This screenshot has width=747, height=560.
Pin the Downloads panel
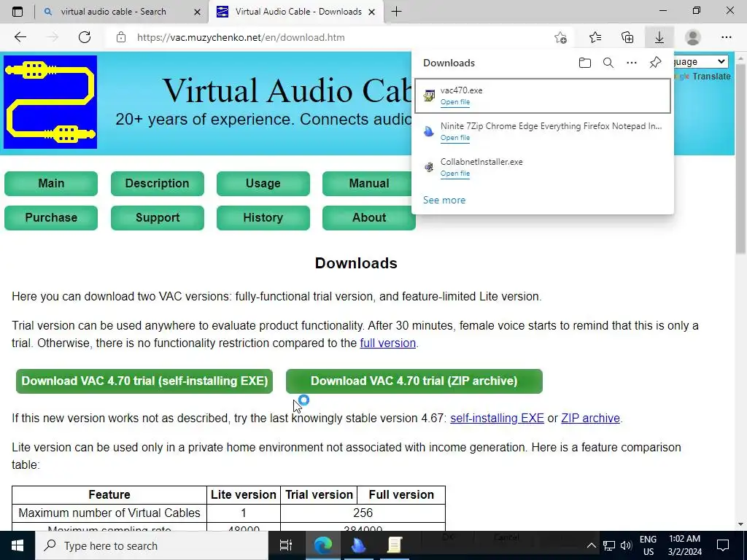(656, 63)
